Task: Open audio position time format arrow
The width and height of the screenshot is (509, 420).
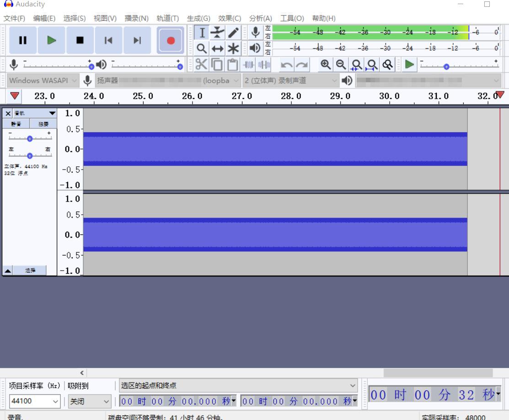Action: 498,394
